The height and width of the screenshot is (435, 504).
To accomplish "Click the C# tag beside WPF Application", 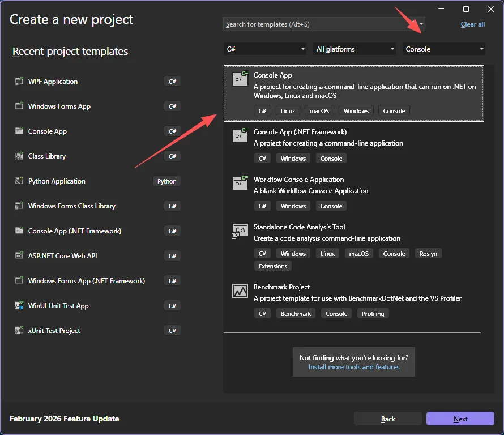I will [172, 82].
